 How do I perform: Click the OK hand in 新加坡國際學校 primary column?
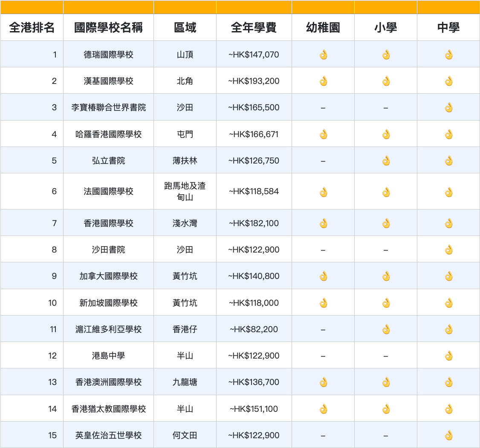386,303
